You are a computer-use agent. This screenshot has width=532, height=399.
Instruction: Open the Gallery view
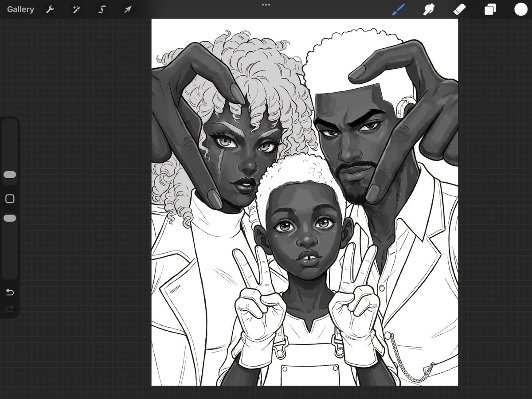coord(20,9)
